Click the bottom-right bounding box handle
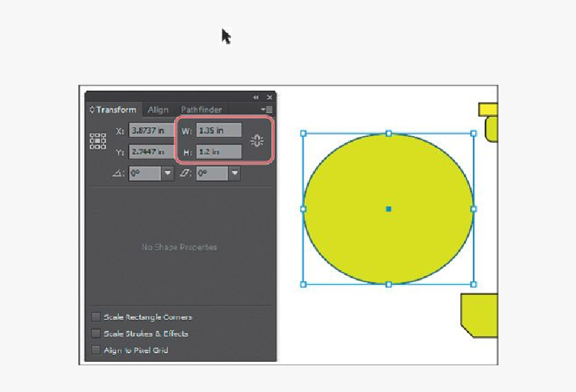The width and height of the screenshot is (576, 392). click(474, 284)
